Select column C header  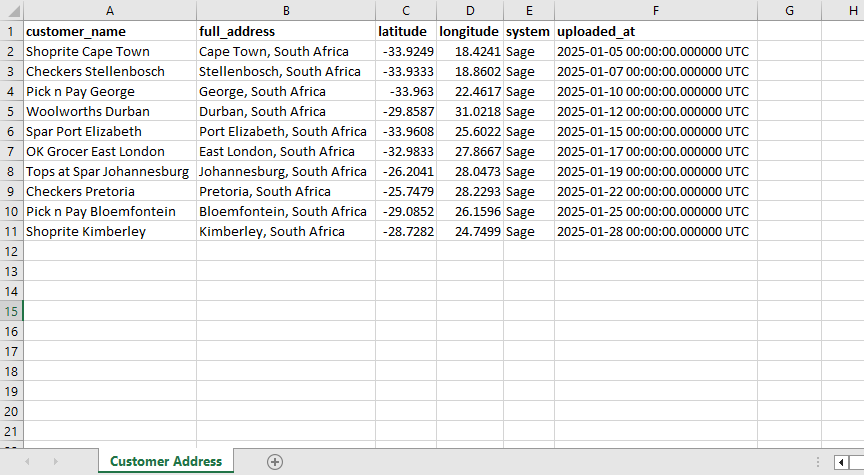(x=406, y=10)
